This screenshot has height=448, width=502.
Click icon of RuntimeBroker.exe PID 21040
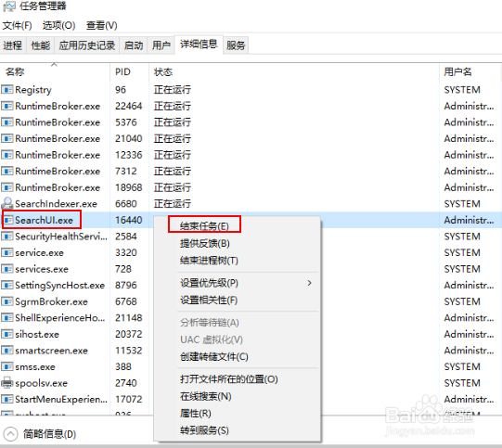click(7, 138)
